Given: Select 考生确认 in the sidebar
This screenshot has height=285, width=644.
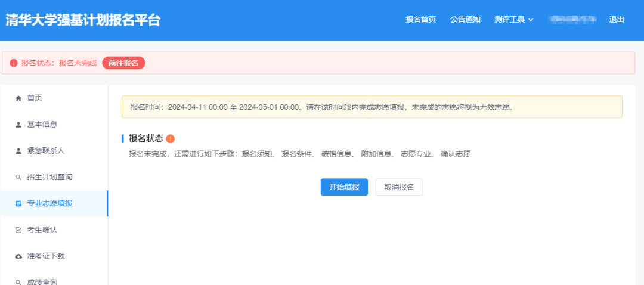Looking at the screenshot, I should pyautogui.click(x=54, y=230).
